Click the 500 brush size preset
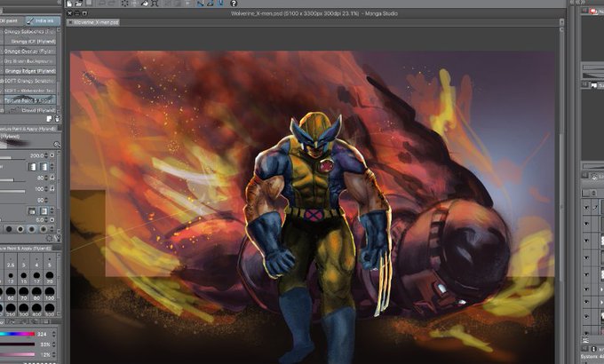Screen dimensions: 604x364 [x=50, y=309]
